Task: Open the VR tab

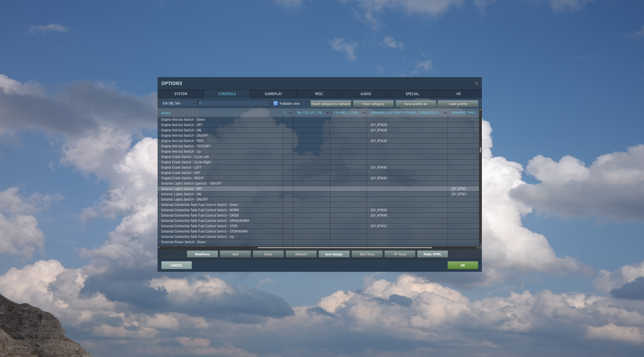Action: (458, 94)
